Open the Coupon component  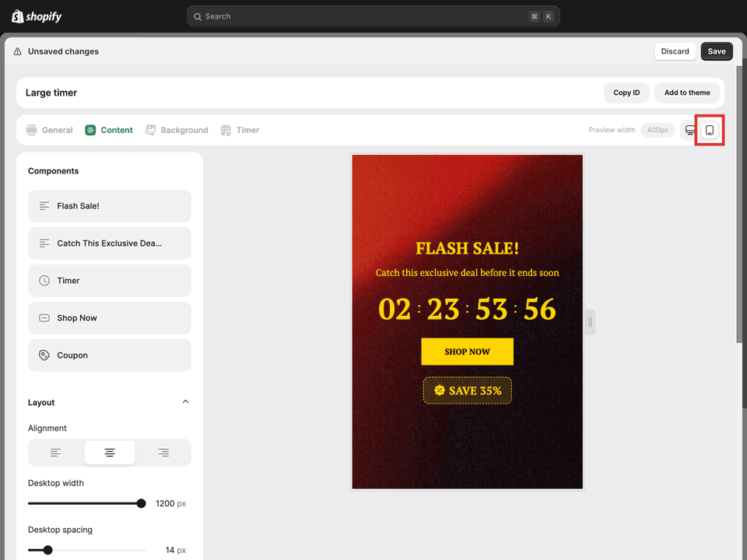(x=109, y=355)
